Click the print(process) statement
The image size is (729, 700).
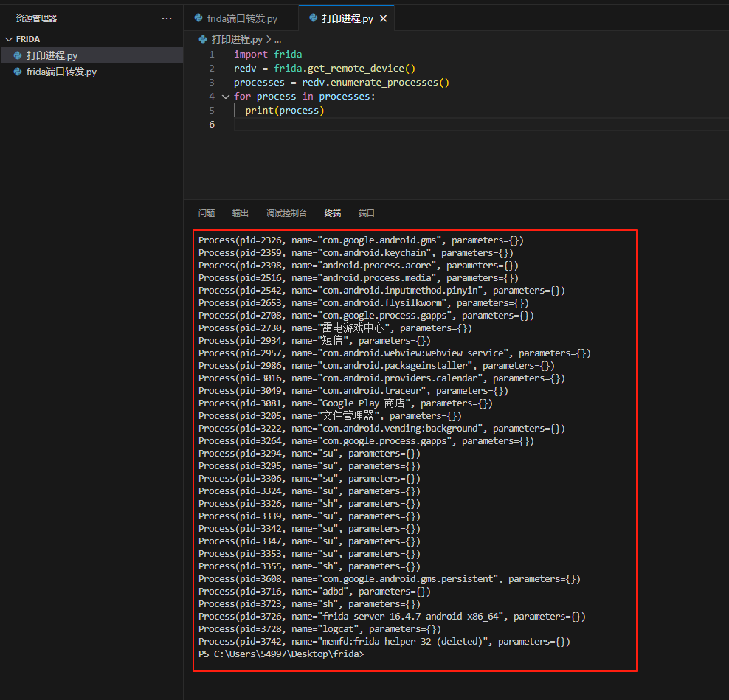[285, 111]
